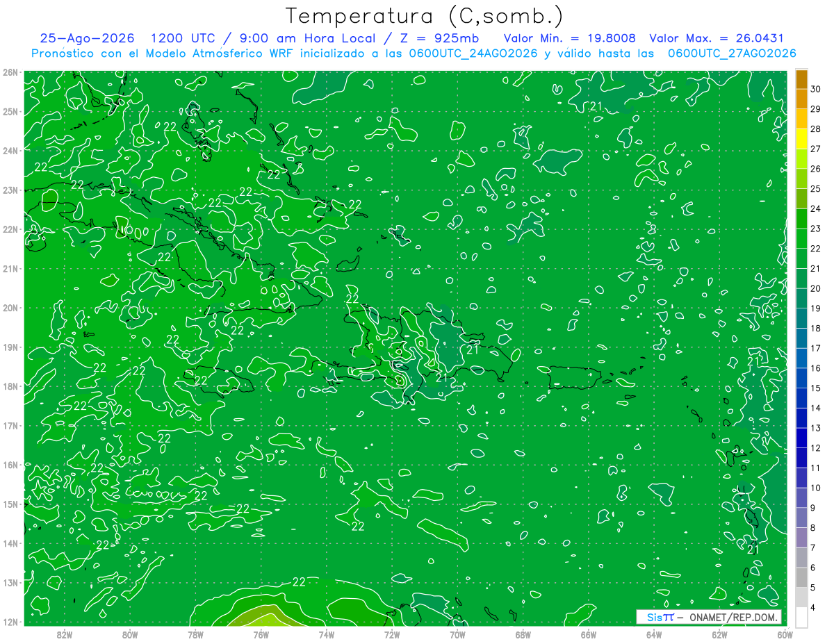This screenshot has height=644, width=834.
Task: Click the legend value '7'
Action: [x=813, y=547]
